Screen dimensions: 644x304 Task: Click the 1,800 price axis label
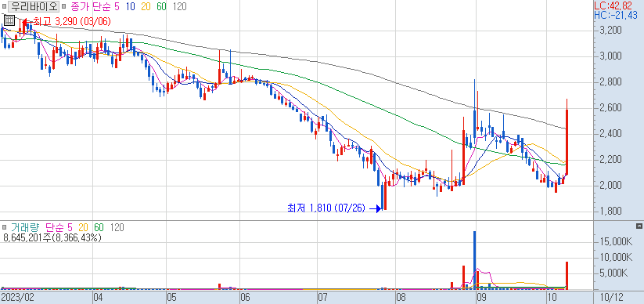click(x=610, y=212)
